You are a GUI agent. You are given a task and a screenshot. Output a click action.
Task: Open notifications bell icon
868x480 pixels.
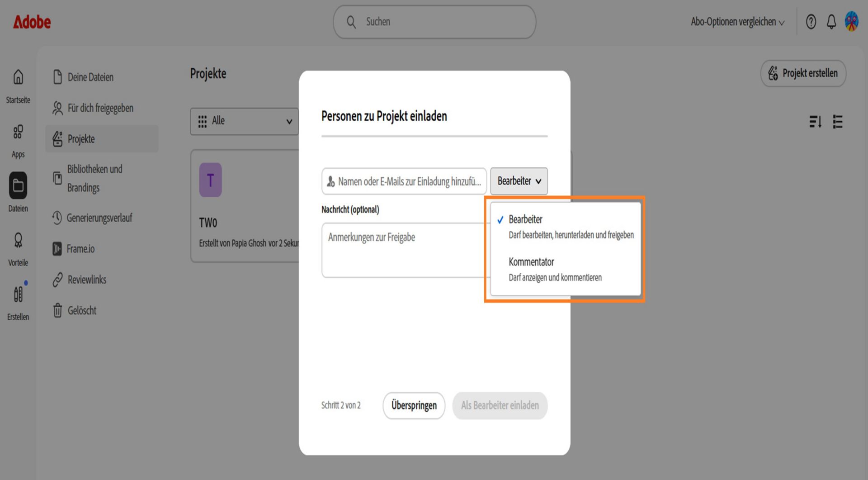click(x=831, y=22)
